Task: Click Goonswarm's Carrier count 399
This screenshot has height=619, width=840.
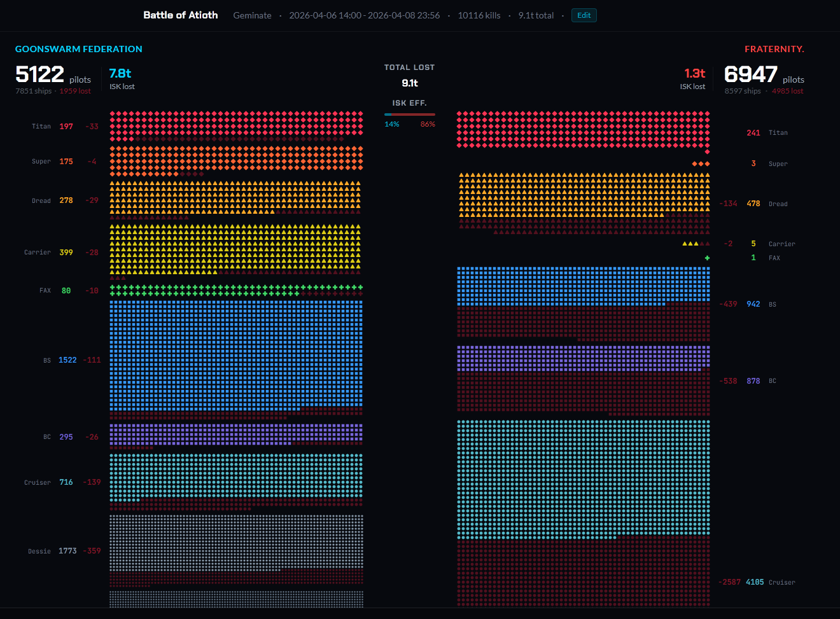Action: click(x=66, y=253)
